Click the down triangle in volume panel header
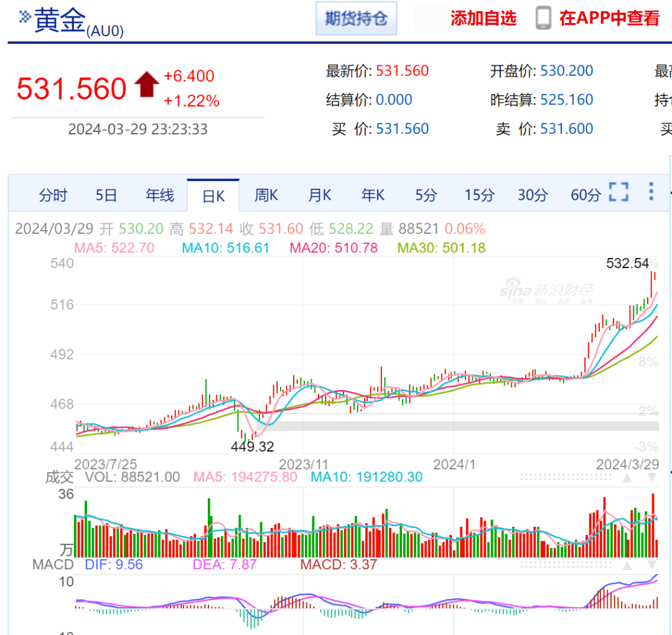The image size is (672, 635). tap(652, 478)
